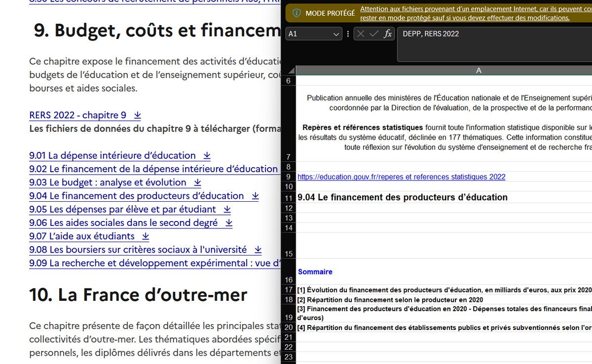
Task: Click the download icon next to RERS 2022 - chapitre 9
Action: click(138, 115)
